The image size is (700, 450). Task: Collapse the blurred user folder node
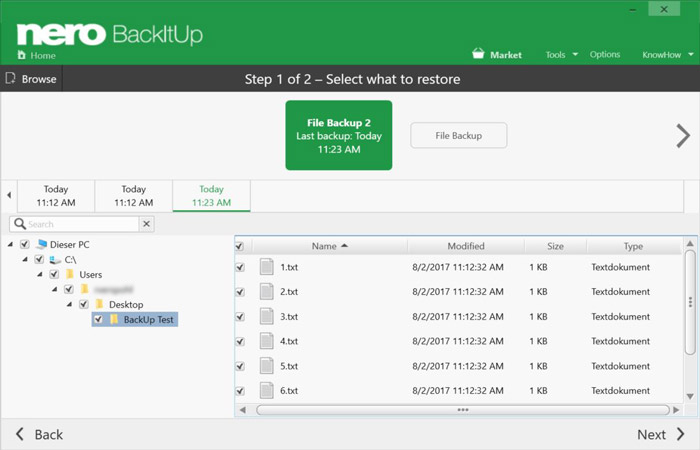pos(54,289)
